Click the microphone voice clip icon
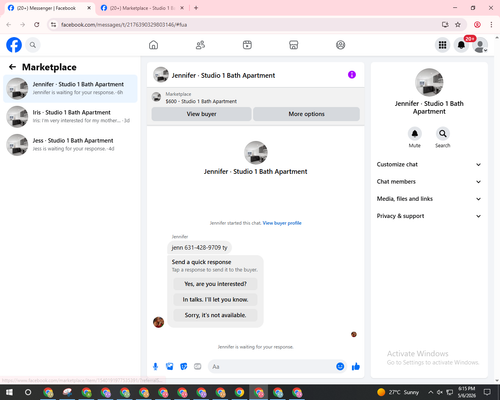500x400 pixels. pyautogui.click(x=155, y=367)
